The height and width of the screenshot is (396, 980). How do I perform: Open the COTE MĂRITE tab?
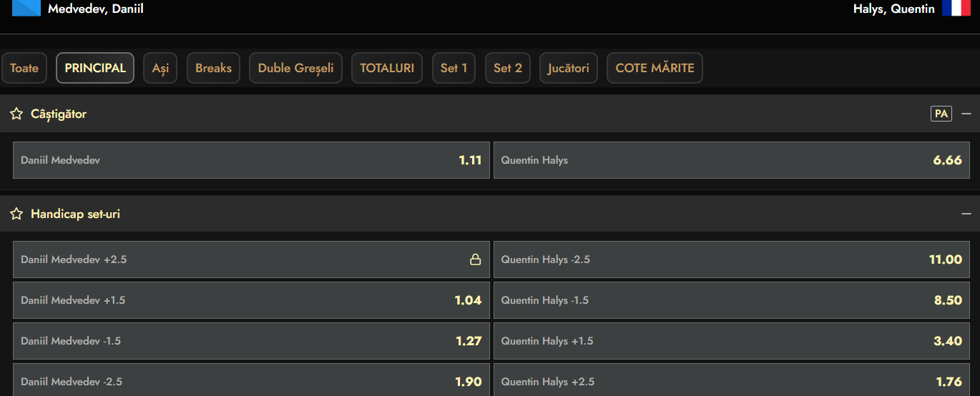(x=655, y=69)
